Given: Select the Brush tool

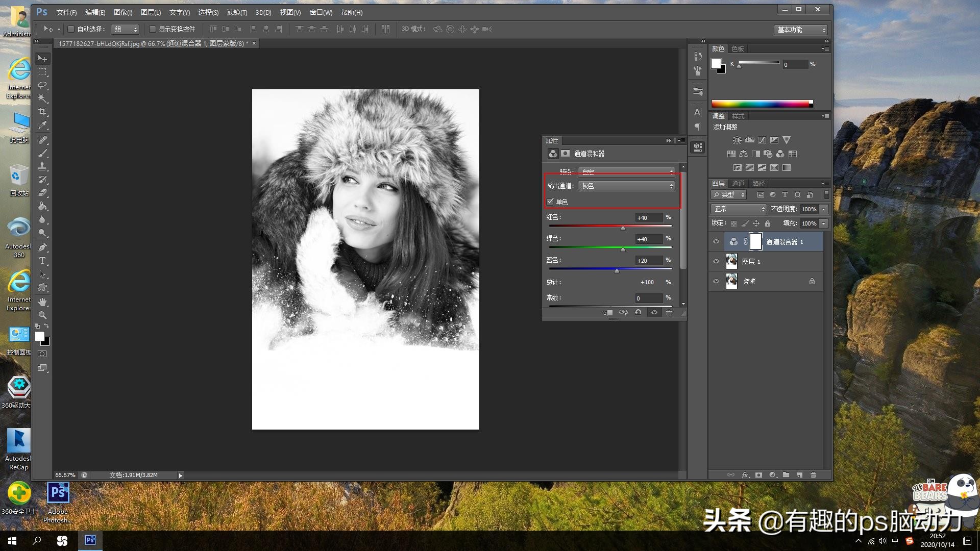Looking at the screenshot, I should click(42, 153).
